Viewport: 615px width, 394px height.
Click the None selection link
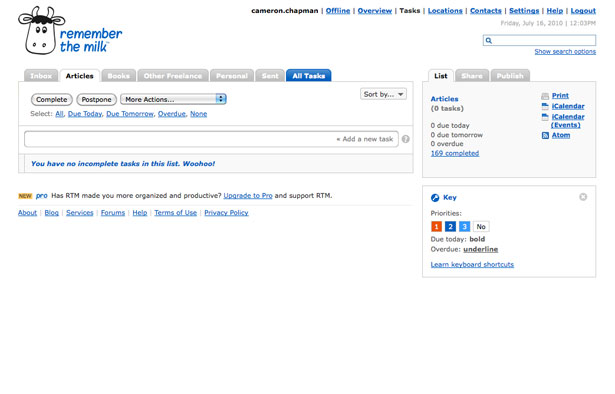tap(198, 114)
